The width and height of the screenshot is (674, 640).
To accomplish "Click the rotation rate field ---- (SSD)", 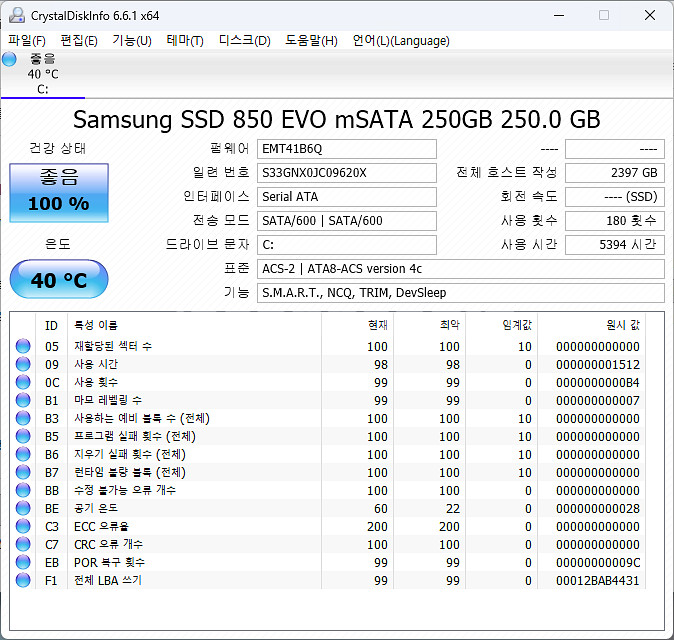I will 615,197.
